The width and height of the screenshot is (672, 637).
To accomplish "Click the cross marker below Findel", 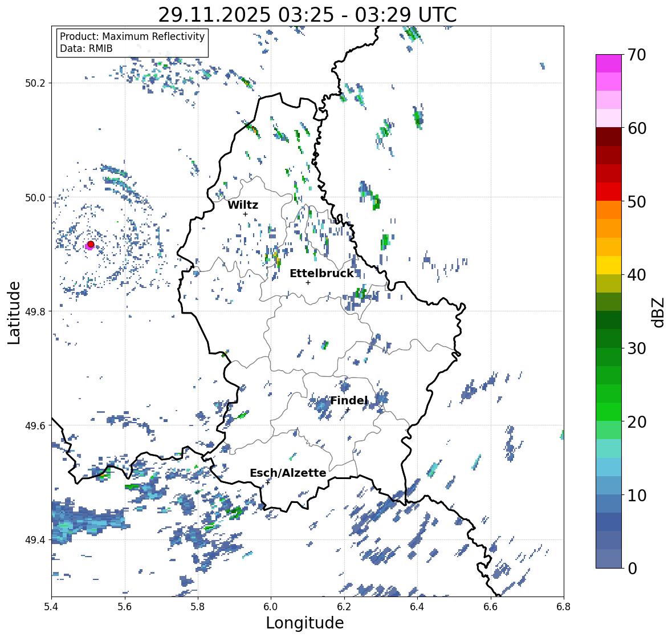I will (x=348, y=410).
